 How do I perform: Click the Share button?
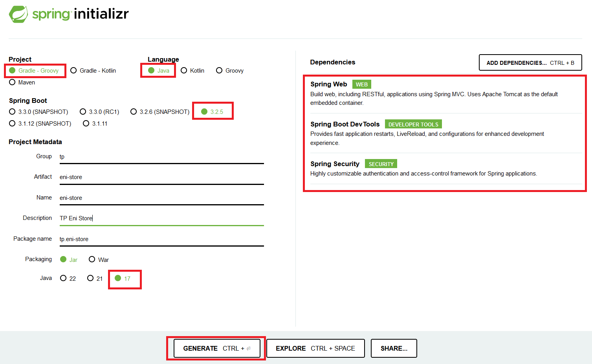coord(394,348)
